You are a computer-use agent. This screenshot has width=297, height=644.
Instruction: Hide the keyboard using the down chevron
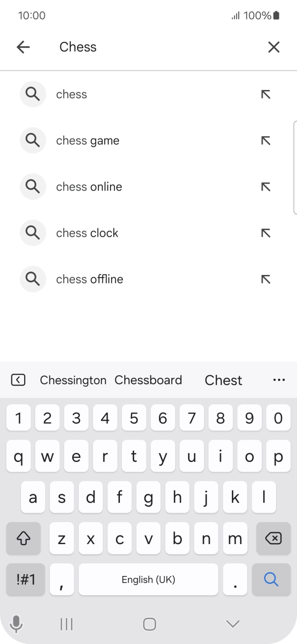tap(232, 624)
